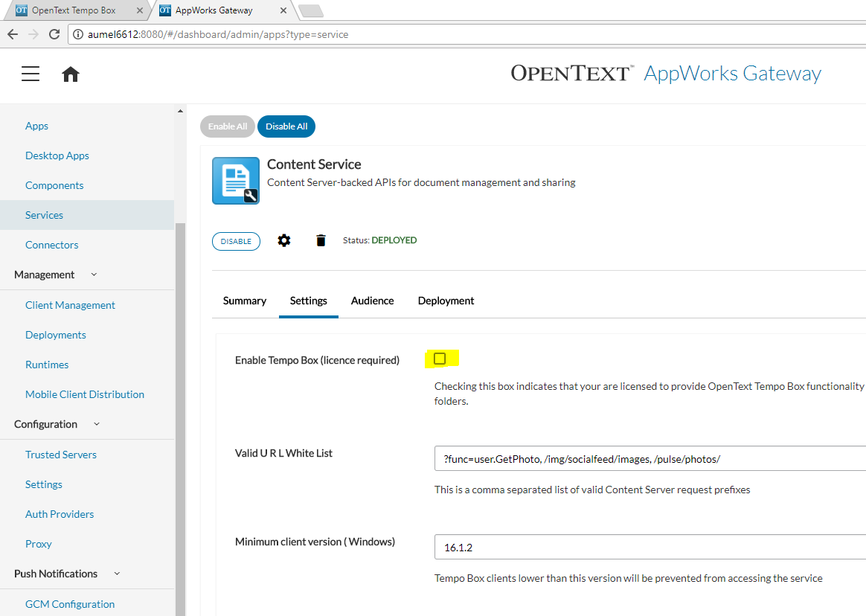Click the Enable All button

click(x=228, y=126)
